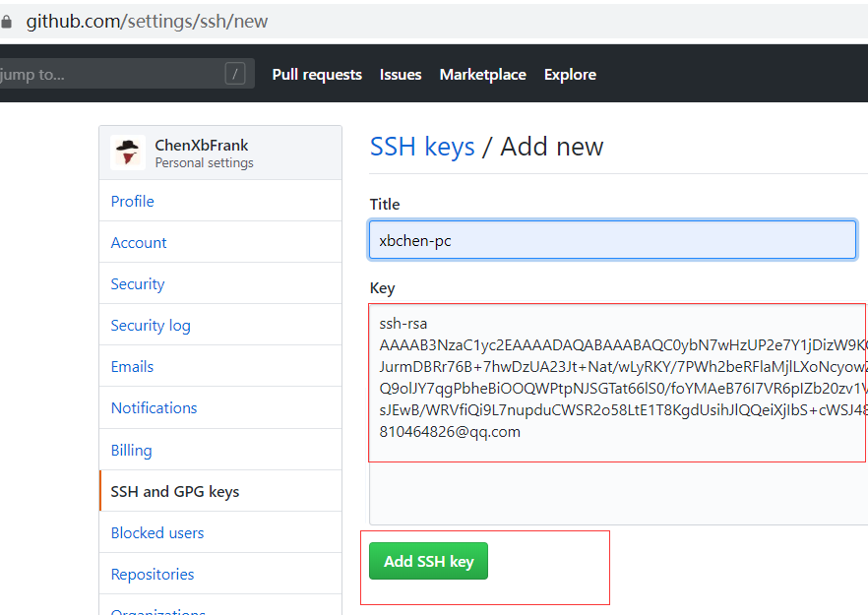This screenshot has width=868, height=615.
Task: Click the Title field containing xbchen-pc
Action: (612, 240)
